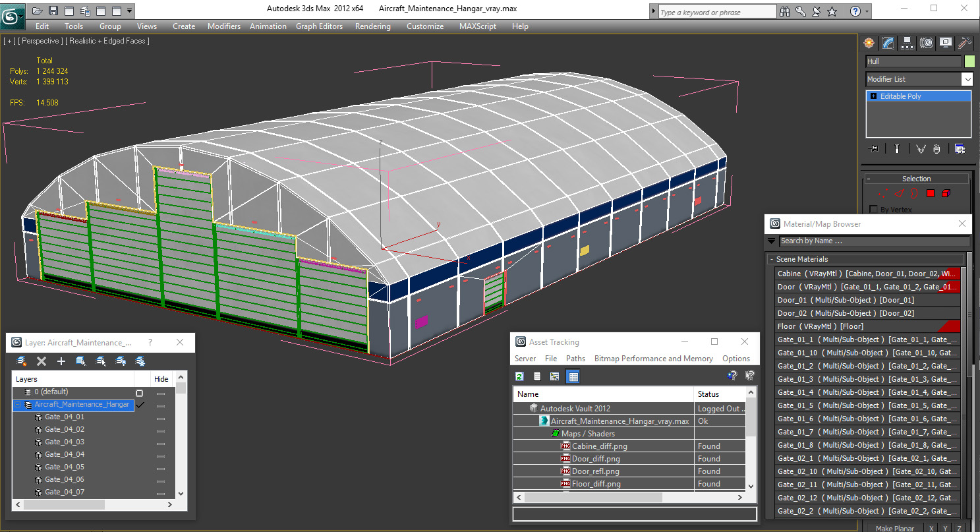Open Configure Modifier Sets icon

click(x=960, y=149)
